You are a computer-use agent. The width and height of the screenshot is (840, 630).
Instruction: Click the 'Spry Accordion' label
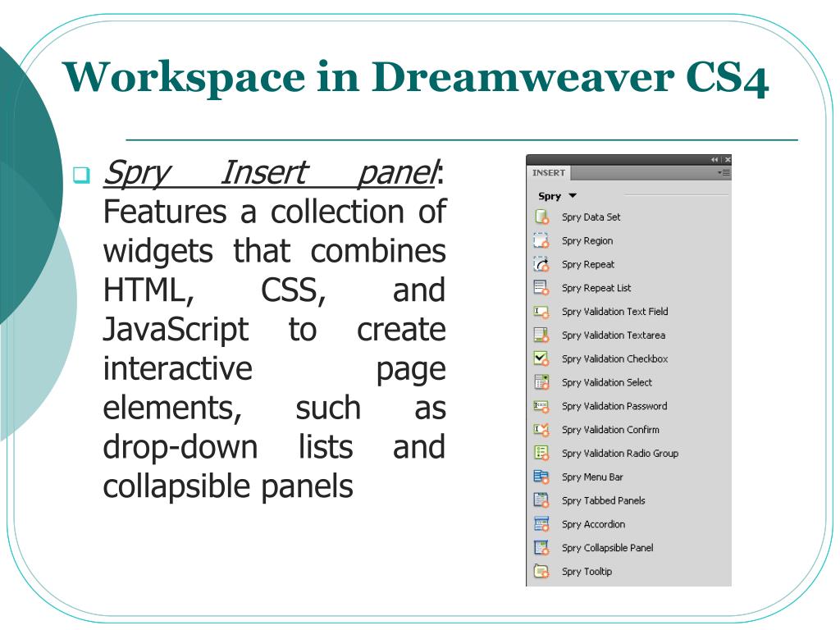coord(594,524)
